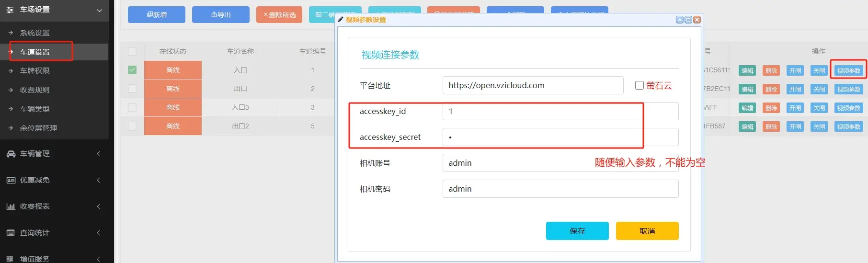Click the 优惠减免 card icon in sidebar
This screenshot has height=263, width=868.
[x=11, y=180]
